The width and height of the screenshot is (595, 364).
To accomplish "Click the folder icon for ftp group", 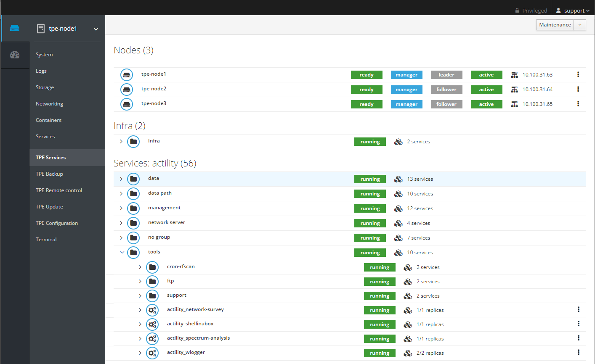I will (152, 282).
